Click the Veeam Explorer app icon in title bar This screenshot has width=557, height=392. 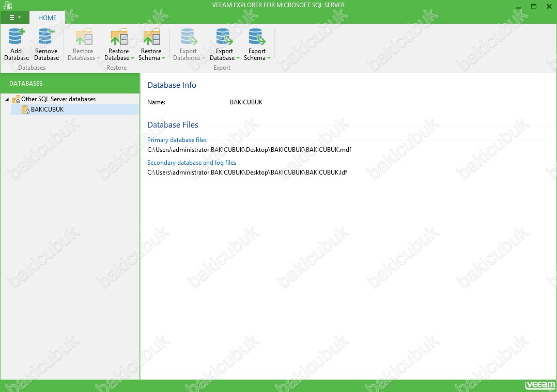7,5
